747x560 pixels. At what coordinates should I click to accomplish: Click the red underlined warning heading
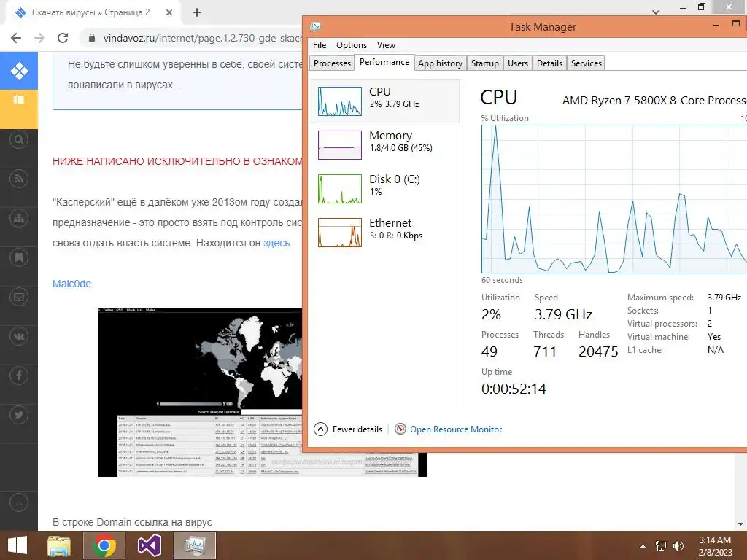177,161
